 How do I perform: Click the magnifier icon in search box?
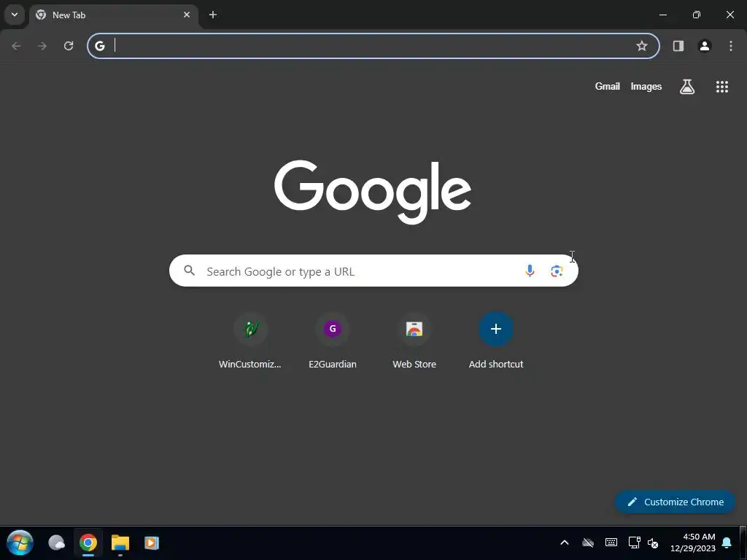189,271
